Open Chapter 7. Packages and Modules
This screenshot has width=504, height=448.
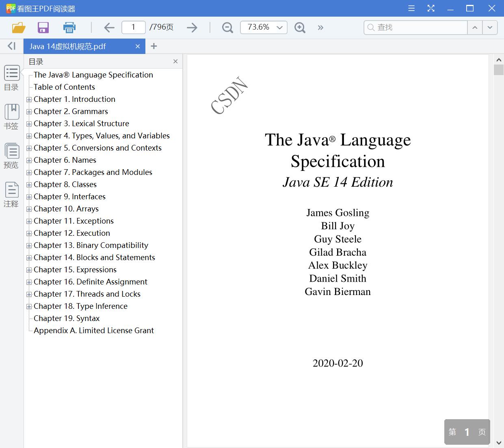click(x=93, y=172)
